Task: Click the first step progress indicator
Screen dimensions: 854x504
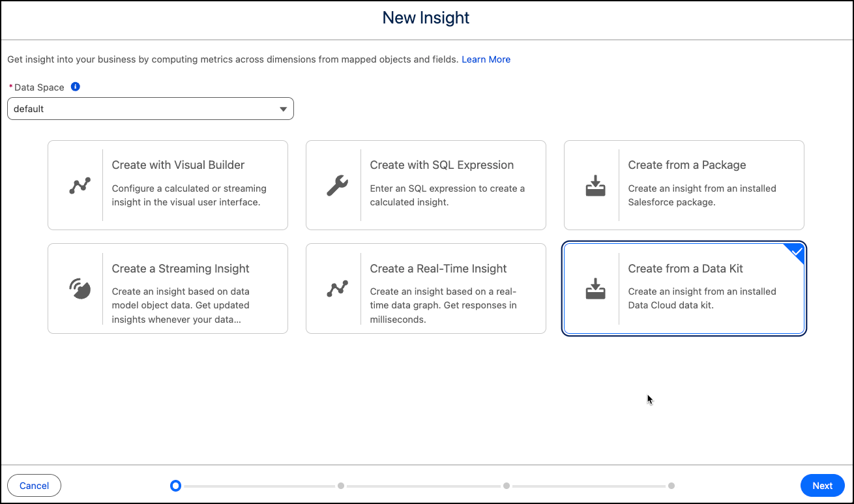Action: [175, 486]
